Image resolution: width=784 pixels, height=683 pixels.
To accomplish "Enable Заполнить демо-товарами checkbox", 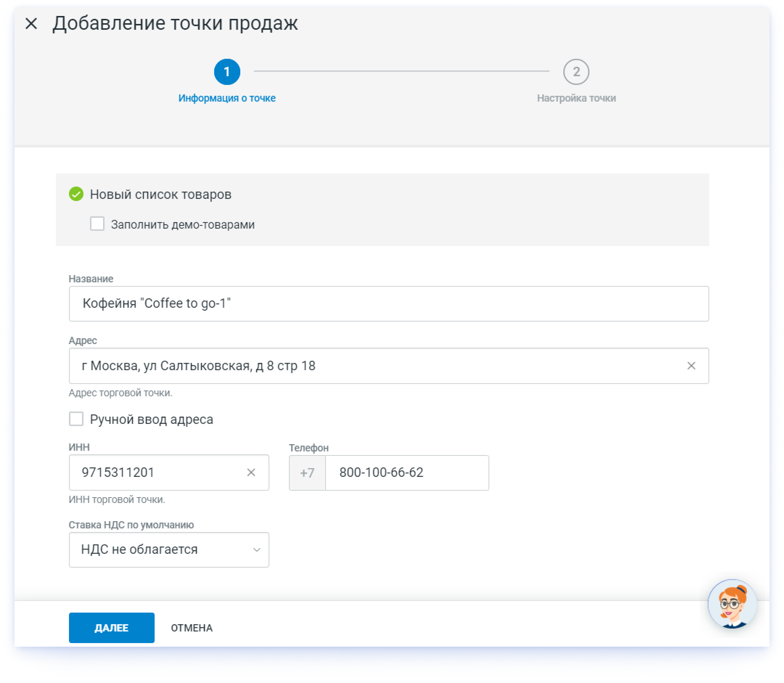I will pyautogui.click(x=97, y=224).
